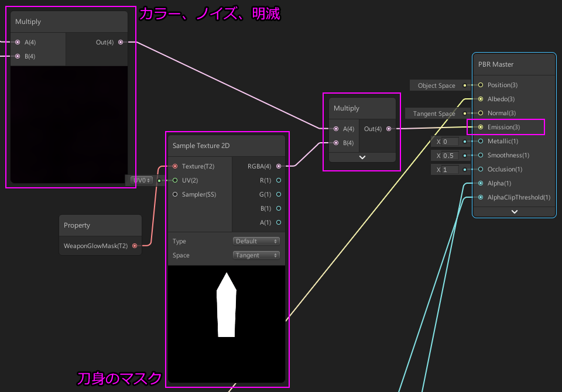Click the Alpha(1) port on PBR Master
The image size is (562, 392).
point(481,184)
